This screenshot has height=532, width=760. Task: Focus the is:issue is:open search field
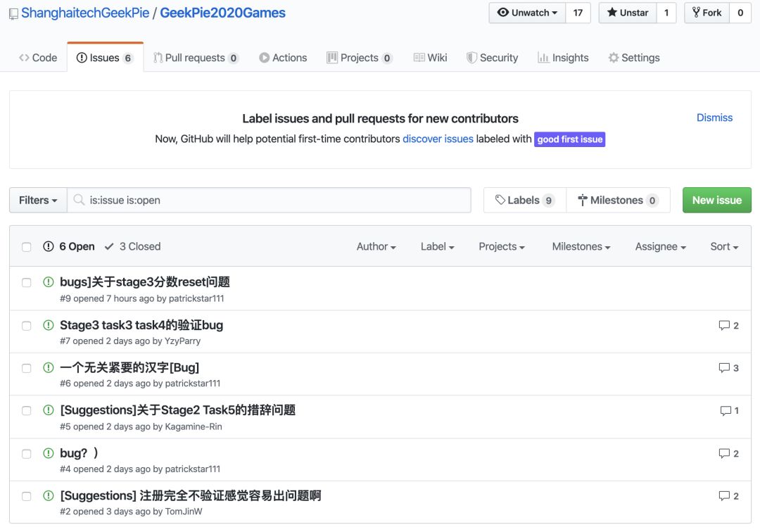(269, 200)
